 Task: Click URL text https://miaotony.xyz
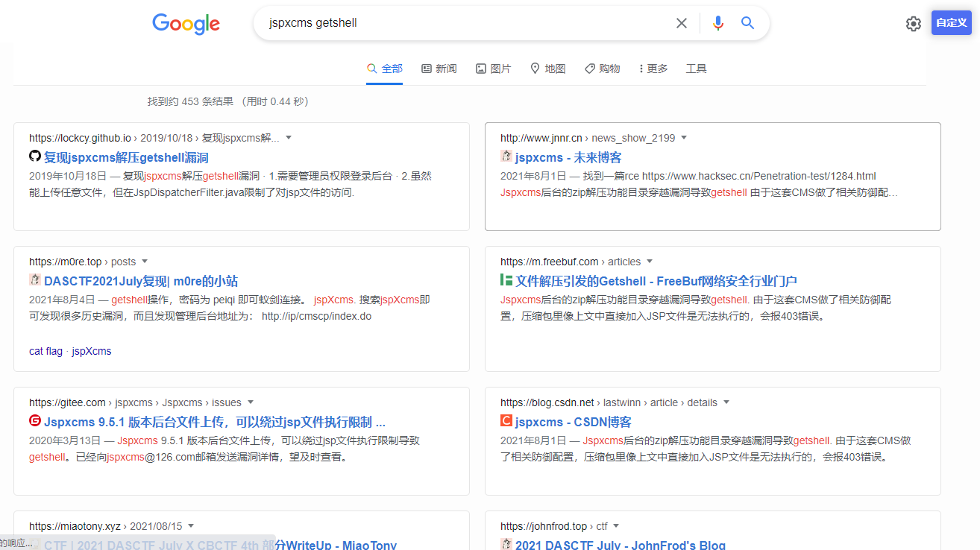75,526
